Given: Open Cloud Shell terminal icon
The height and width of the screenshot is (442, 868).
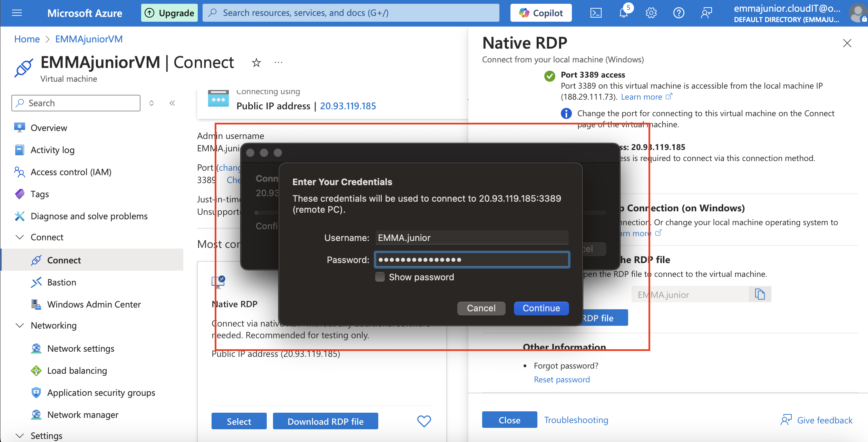Looking at the screenshot, I should 596,13.
